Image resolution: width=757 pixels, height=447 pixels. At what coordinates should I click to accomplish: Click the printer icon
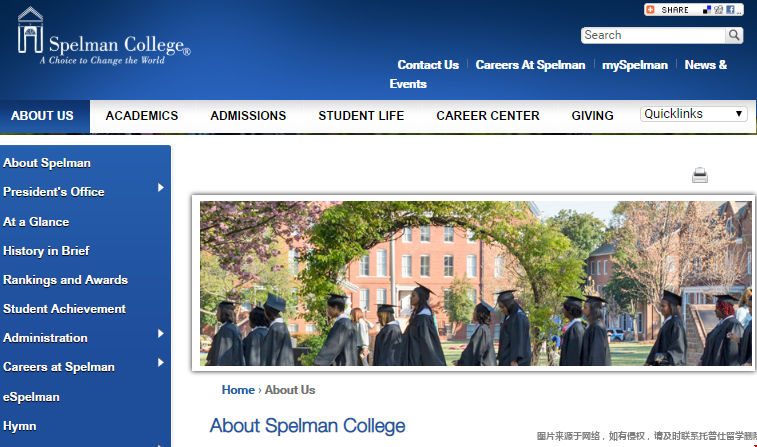pos(700,175)
